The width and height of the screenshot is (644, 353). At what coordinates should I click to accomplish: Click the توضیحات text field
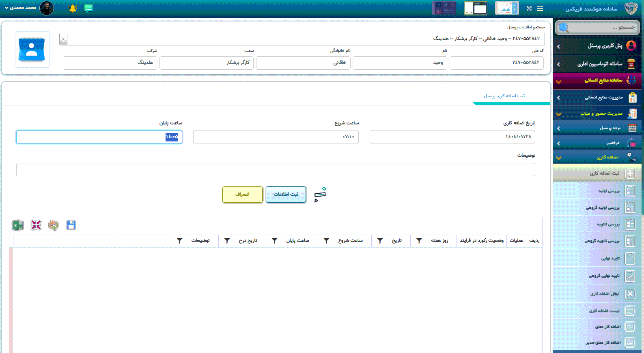coord(276,170)
